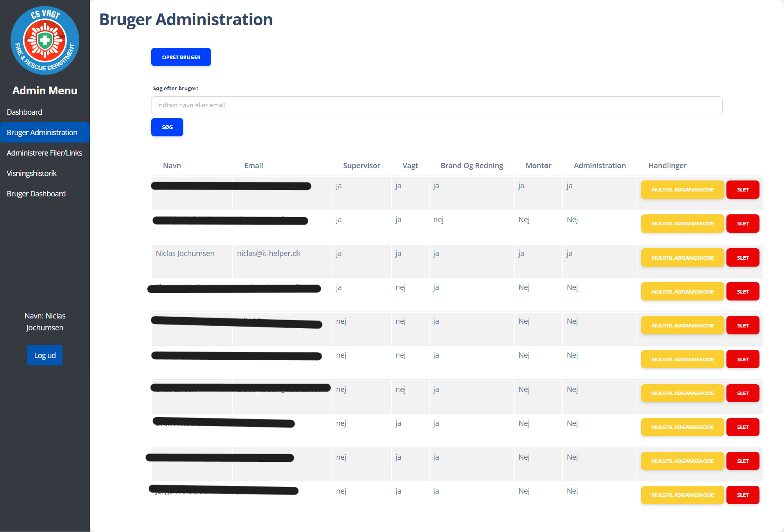Click the Email column header
Image resolution: width=784 pixels, height=532 pixels.
pyautogui.click(x=253, y=166)
